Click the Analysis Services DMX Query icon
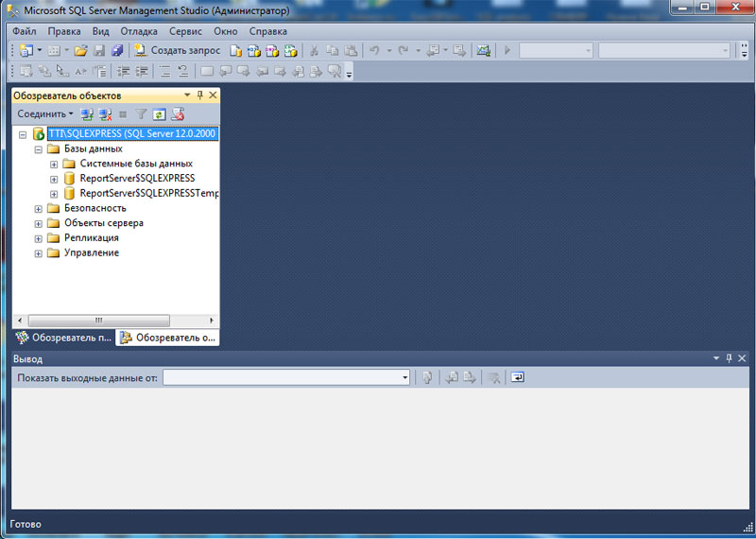 (x=272, y=50)
